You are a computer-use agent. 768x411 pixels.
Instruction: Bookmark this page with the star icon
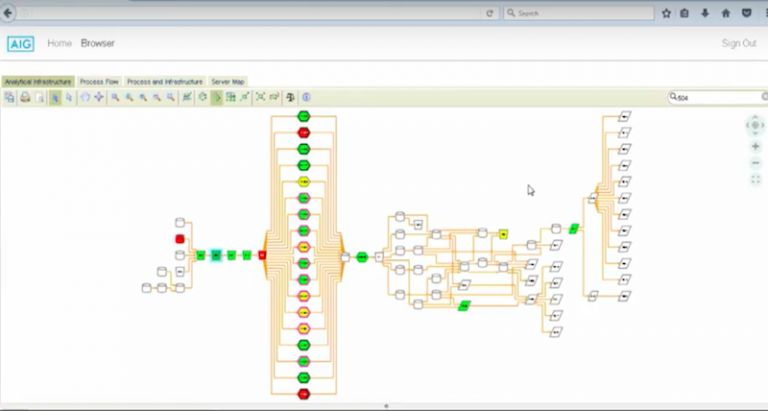tap(666, 13)
